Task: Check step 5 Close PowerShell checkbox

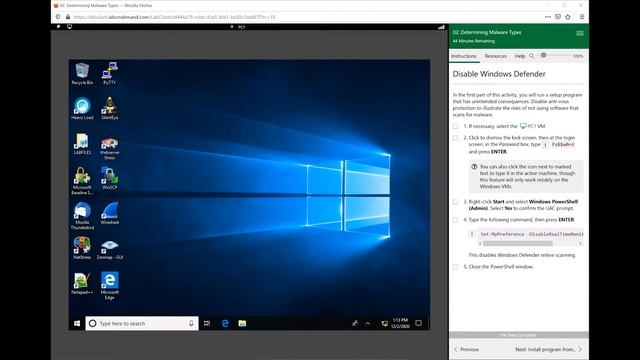Action: [455, 267]
